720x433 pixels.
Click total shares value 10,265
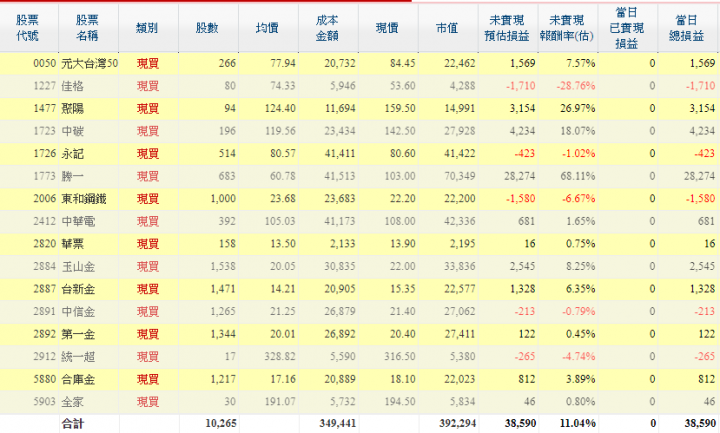point(221,423)
